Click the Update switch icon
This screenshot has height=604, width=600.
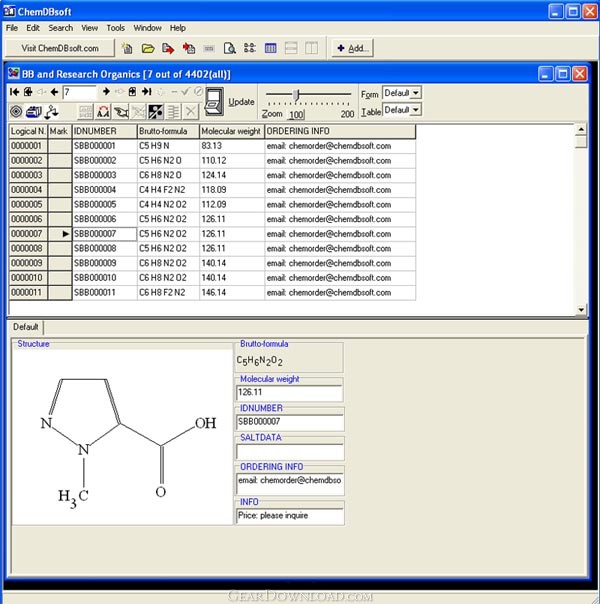[214, 102]
